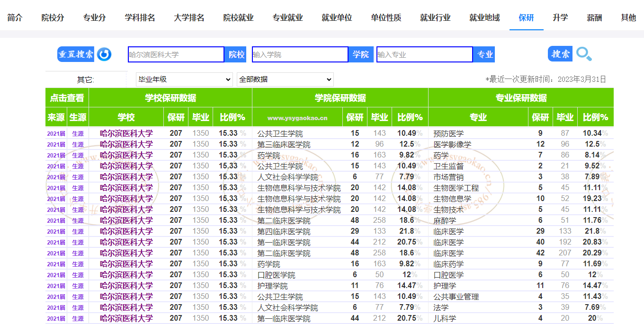This screenshot has width=644, height=324.
Task: Click the 儿科学 major cell
Action: tap(445, 319)
